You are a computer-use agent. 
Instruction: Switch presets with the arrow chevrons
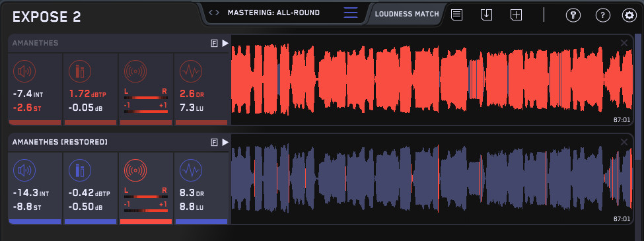tap(214, 13)
